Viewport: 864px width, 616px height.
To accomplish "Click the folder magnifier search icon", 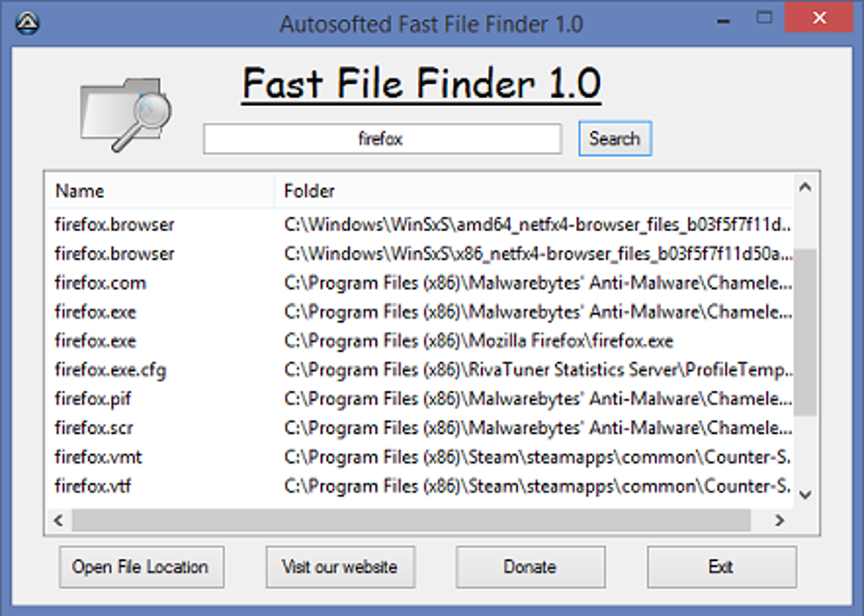I will (x=127, y=113).
